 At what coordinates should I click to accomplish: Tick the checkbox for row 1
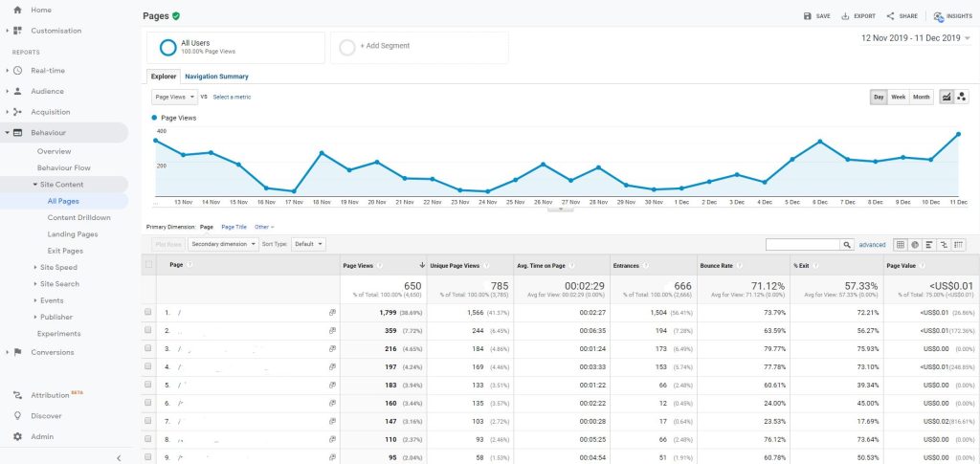pyautogui.click(x=147, y=312)
